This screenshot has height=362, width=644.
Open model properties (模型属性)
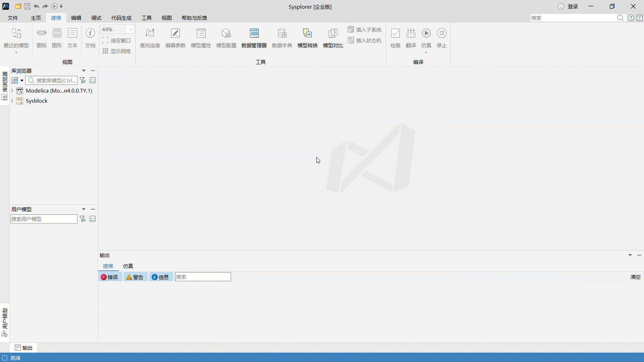(201, 38)
